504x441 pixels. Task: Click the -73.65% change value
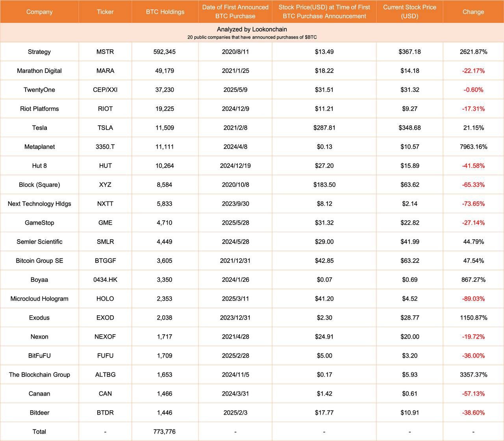coord(473,203)
